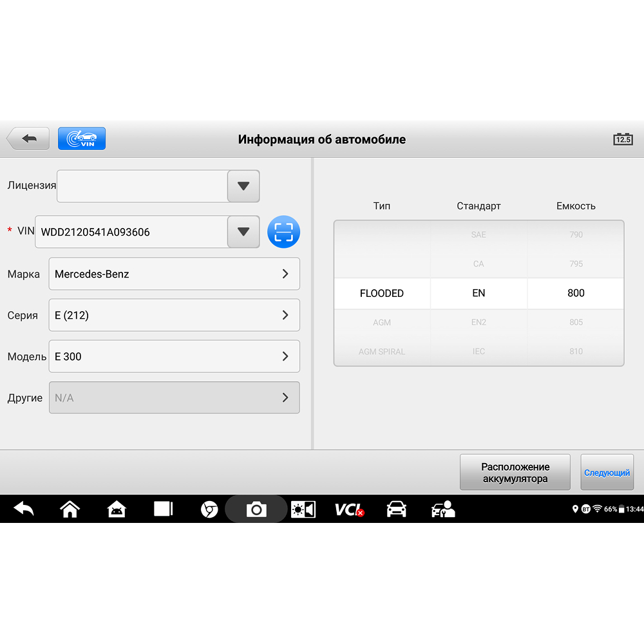Open the Серия E (212) selector
644x644 pixels.
coord(174,315)
